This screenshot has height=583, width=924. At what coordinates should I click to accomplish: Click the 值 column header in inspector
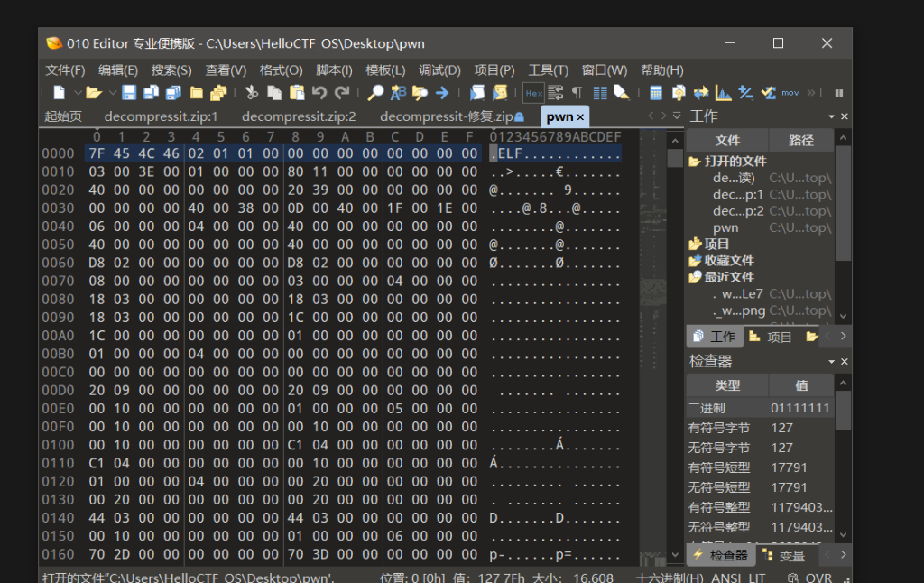pos(801,385)
